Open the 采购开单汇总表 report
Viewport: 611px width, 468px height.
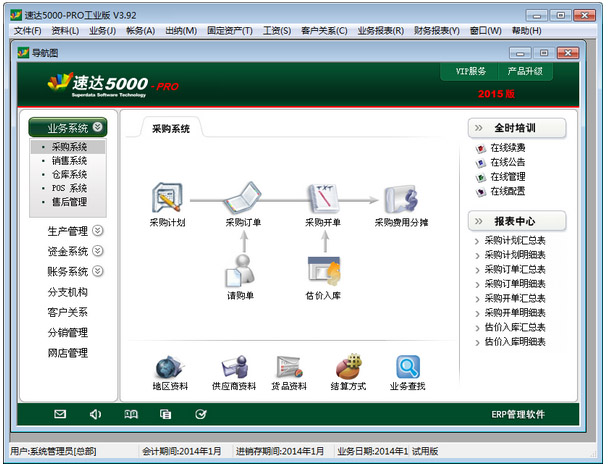[x=515, y=298]
